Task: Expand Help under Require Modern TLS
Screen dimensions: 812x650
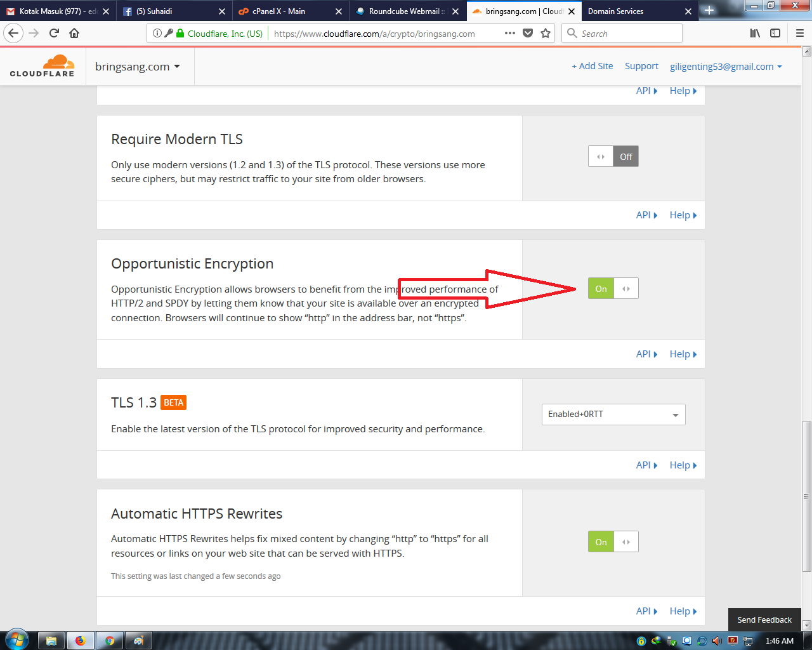Action: pyautogui.click(x=683, y=215)
